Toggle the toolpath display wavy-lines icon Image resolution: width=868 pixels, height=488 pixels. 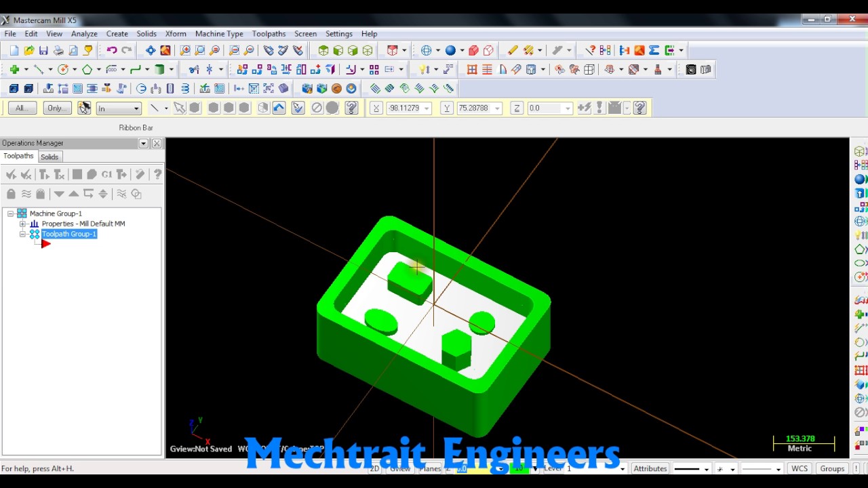pyautogui.click(x=26, y=194)
